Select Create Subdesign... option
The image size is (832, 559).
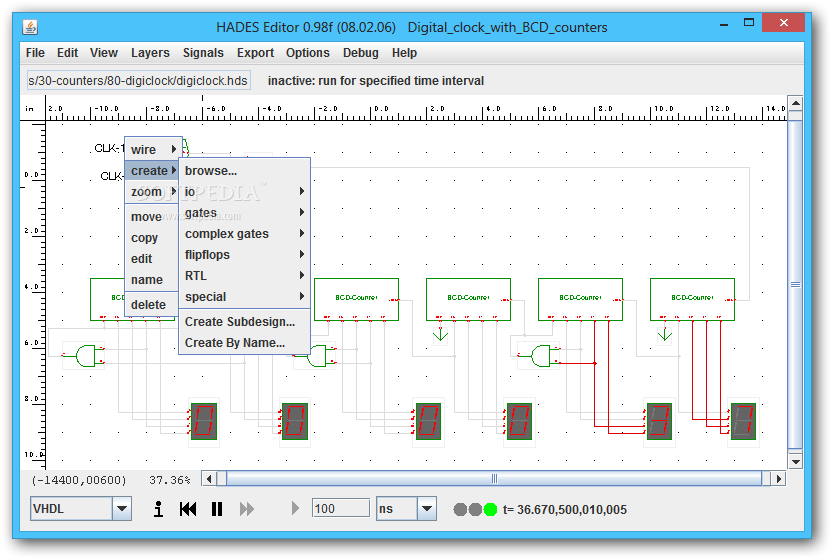pyautogui.click(x=244, y=322)
